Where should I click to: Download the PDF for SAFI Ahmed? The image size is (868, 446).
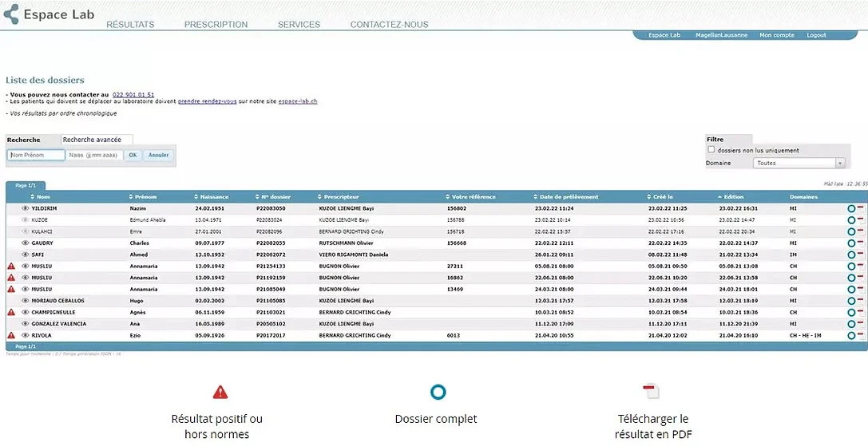tap(861, 254)
